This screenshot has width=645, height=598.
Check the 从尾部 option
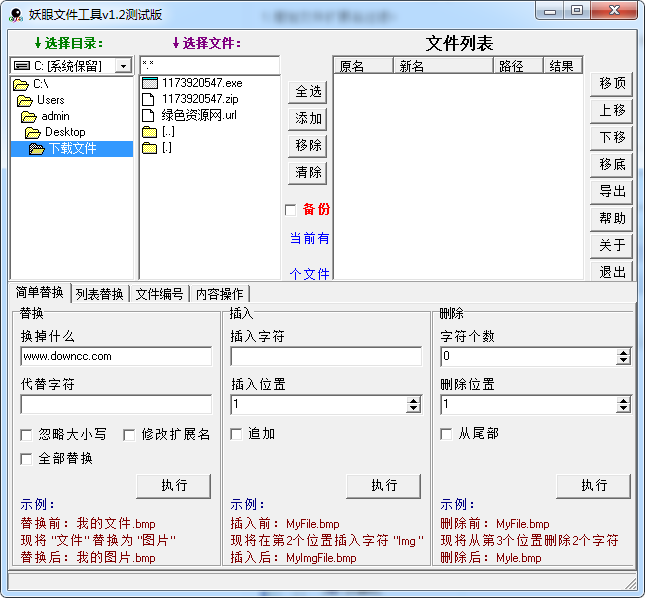point(447,434)
